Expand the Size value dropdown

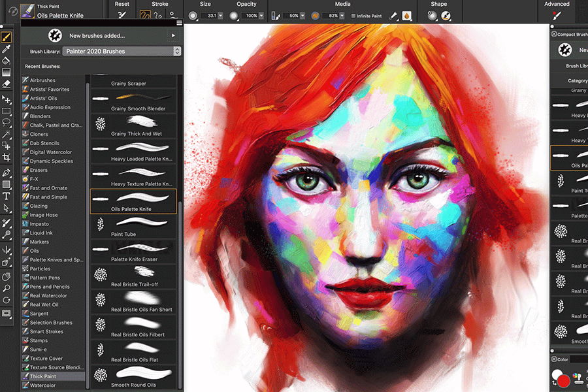pos(220,16)
